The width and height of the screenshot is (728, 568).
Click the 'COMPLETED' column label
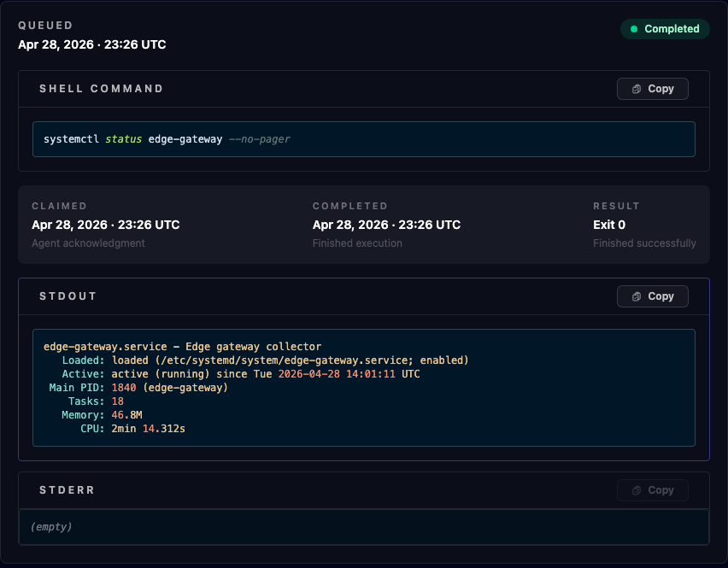(350, 206)
